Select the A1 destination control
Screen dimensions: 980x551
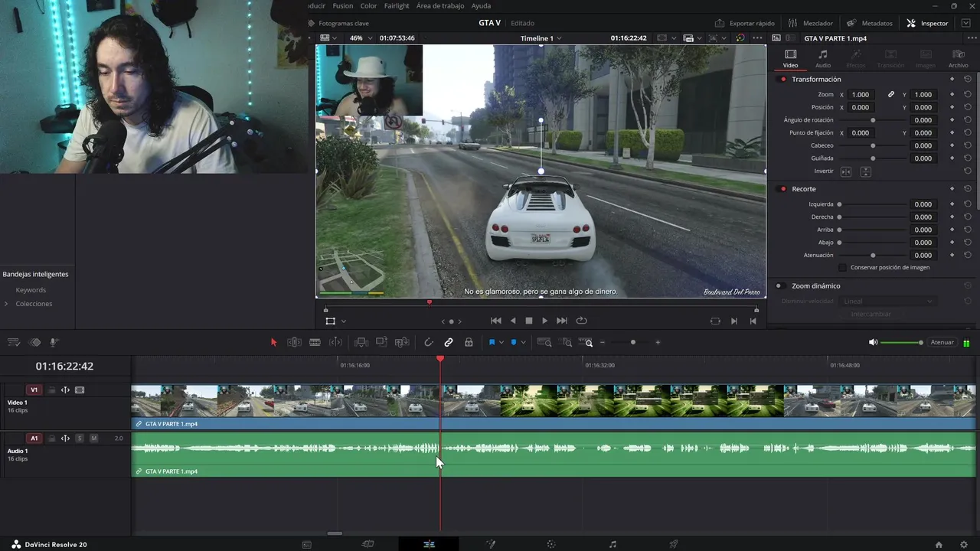coord(34,439)
